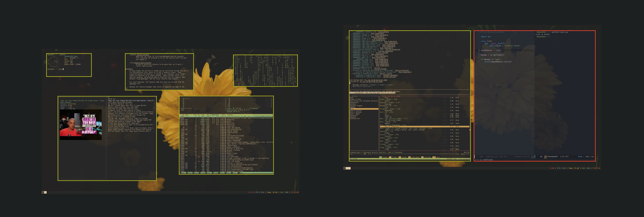644x217 pixels.
Task: Open the play queue view in musikcube
Action: pos(415,157)
